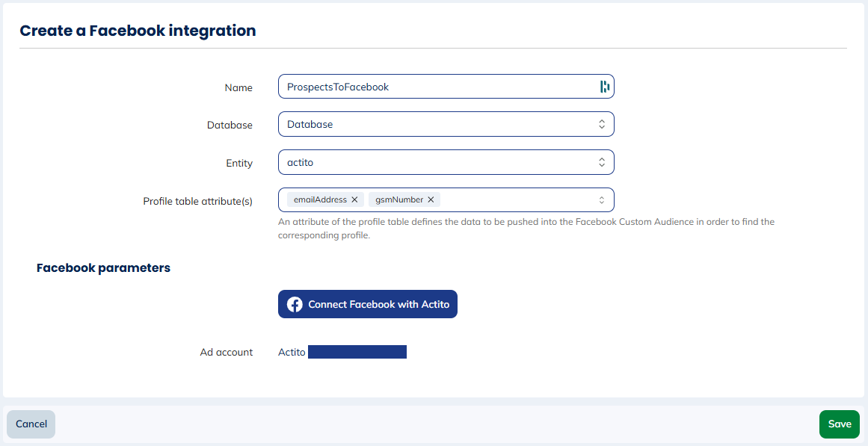
Task: Click the gsmNumber tag label
Action: pos(398,199)
